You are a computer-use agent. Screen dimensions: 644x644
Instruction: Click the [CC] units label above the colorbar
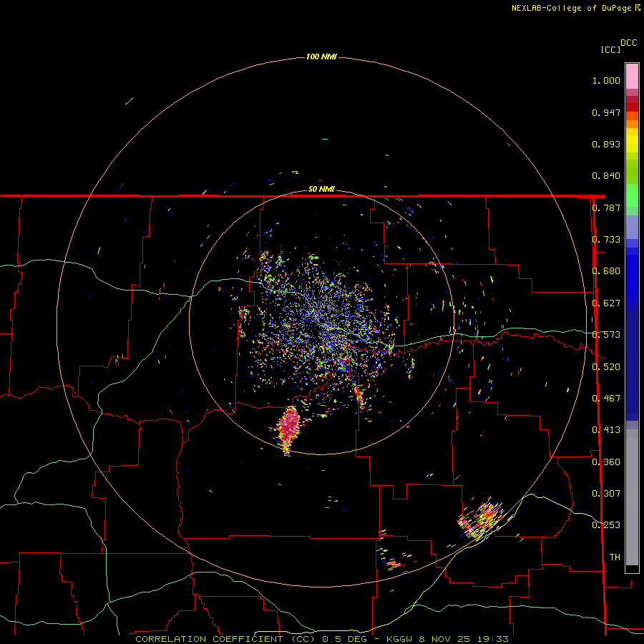pyautogui.click(x=610, y=49)
